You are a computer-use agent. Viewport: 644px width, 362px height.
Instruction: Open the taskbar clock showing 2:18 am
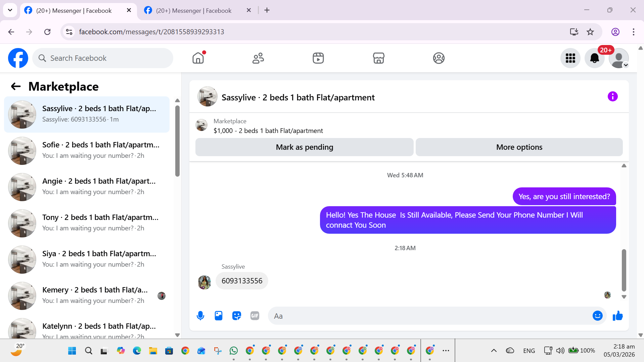[619, 351]
